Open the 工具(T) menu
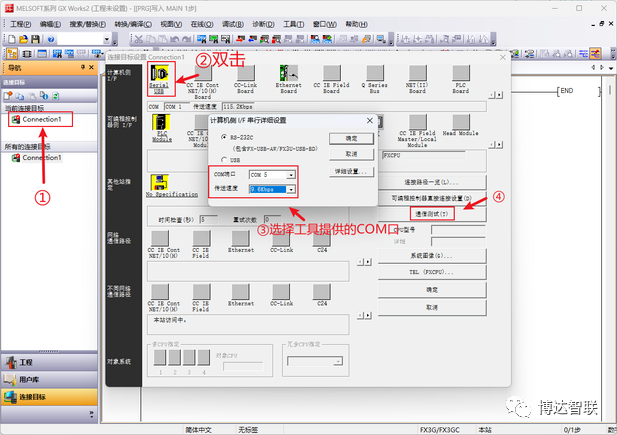 coord(294,24)
